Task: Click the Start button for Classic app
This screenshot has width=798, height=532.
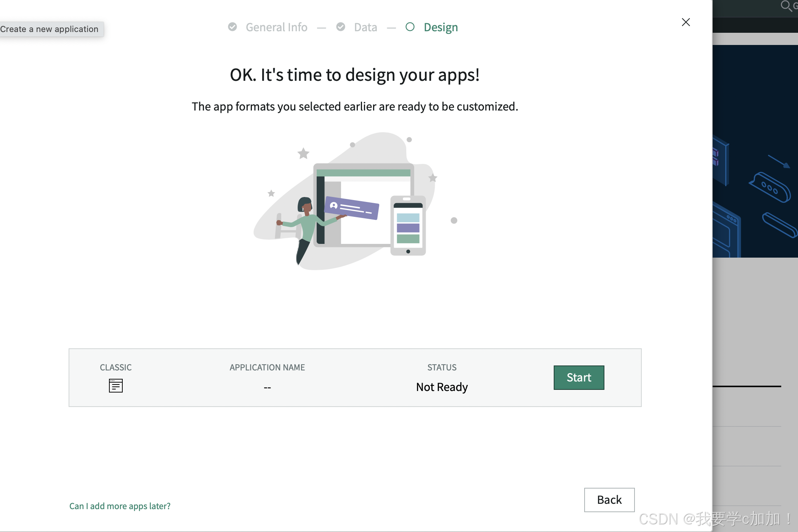Action: click(x=578, y=377)
